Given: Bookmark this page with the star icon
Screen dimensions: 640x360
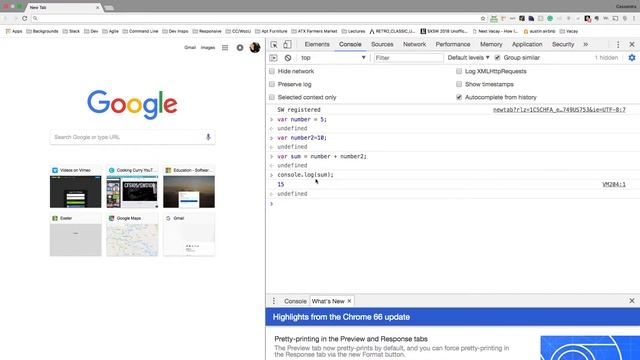Looking at the screenshot, I should click(483, 18).
